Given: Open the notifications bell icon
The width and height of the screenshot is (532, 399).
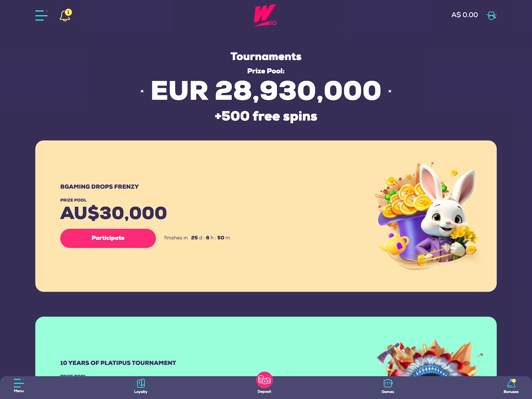Looking at the screenshot, I should (65, 15).
